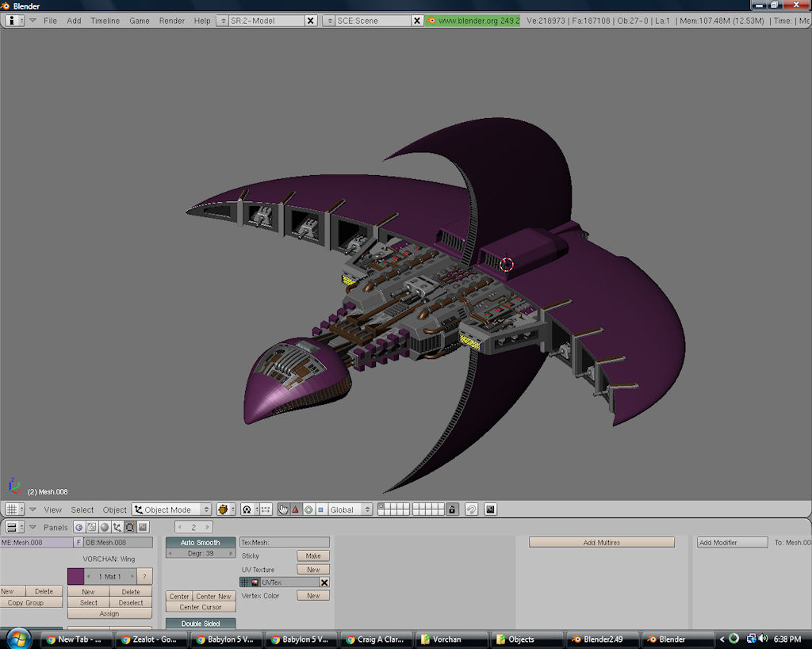Toggle the layer lock padlock icon
This screenshot has height=649, width=812.
(452, 510)
